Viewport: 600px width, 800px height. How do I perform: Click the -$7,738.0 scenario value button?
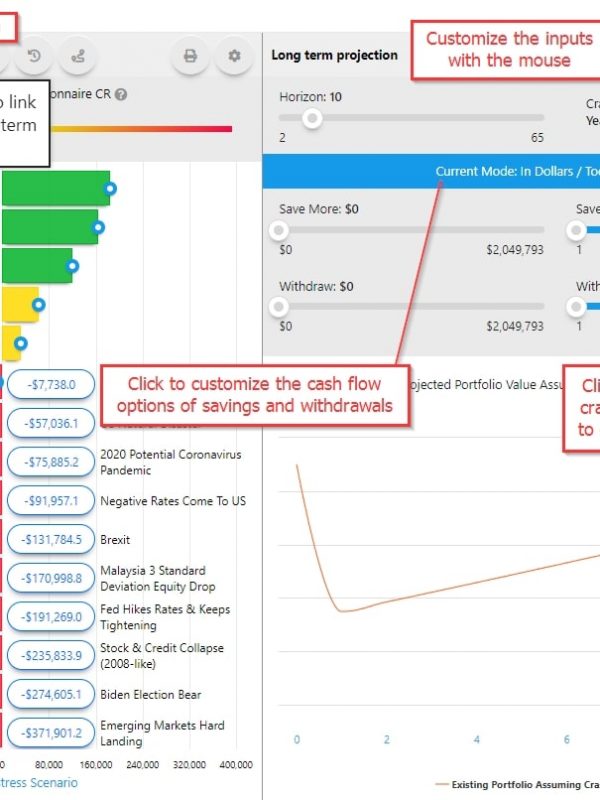(x=50, y=384)
